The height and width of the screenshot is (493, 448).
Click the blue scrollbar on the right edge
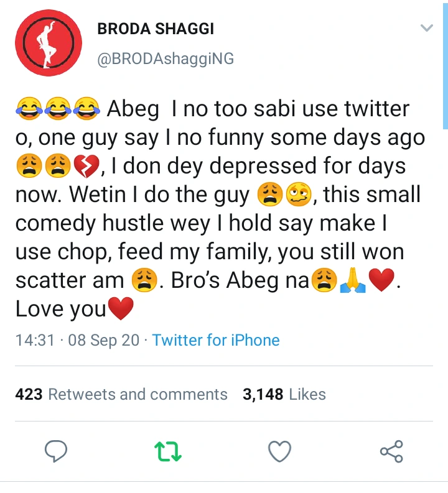[x=446, y=62]
